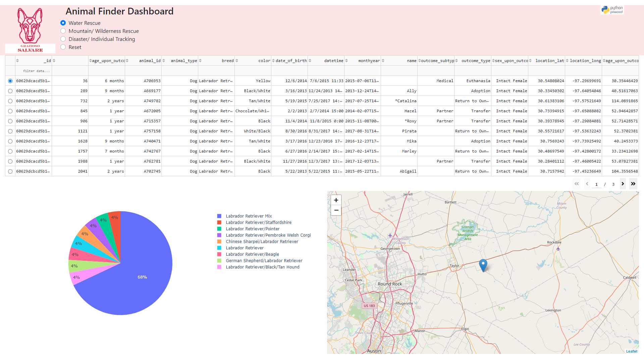Viewport: 644px width, 362px height.
Task: Sort by name column
Action: point(383,61)
